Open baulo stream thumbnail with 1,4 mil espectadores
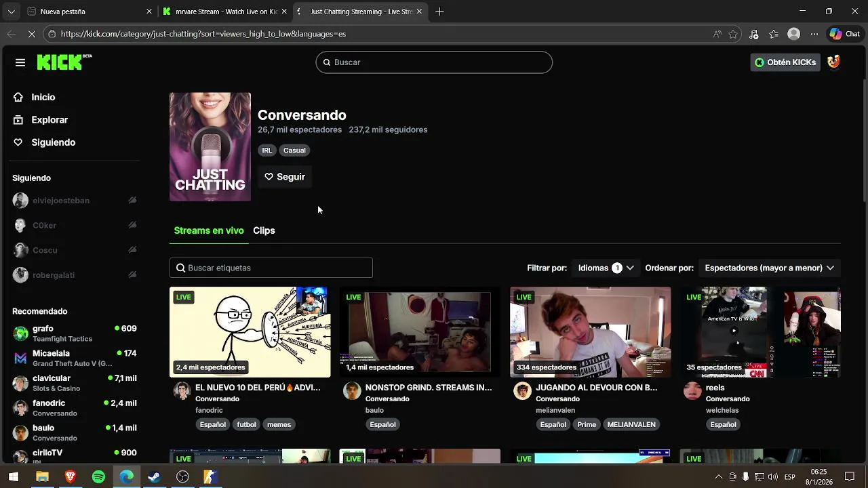The width and height of the screenshot is (868, 488). [x=420, y=332]
